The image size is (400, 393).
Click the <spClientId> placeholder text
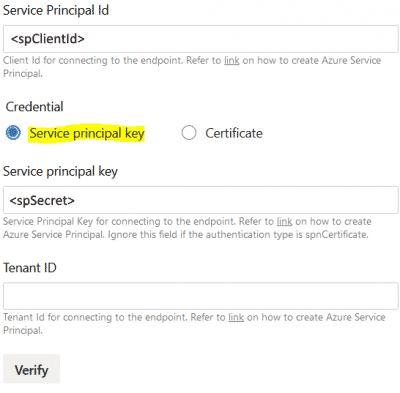coord(48,39)
